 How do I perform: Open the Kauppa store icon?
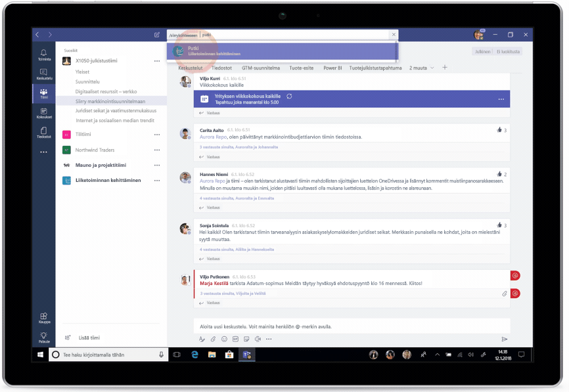(43, 318)
